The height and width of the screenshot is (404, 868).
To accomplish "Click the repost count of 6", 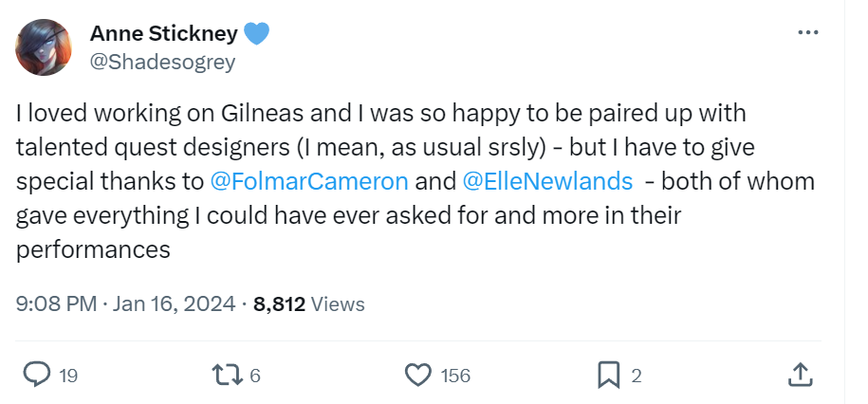I will coord(254,376).
